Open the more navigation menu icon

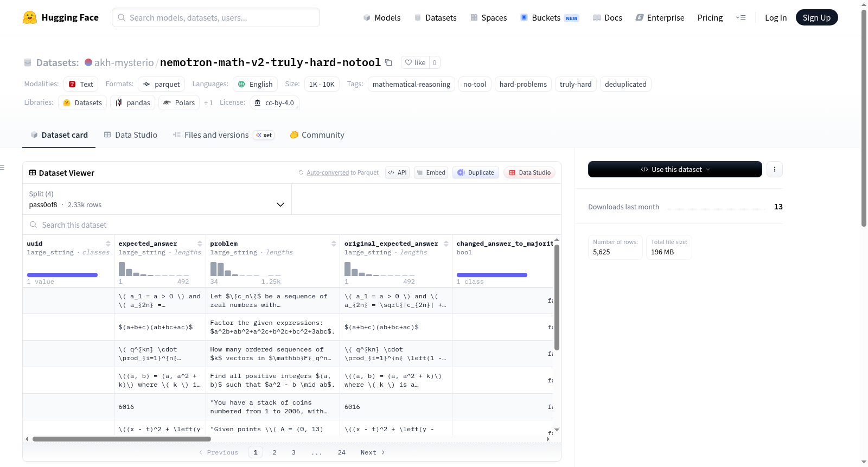tap(741, 17)
